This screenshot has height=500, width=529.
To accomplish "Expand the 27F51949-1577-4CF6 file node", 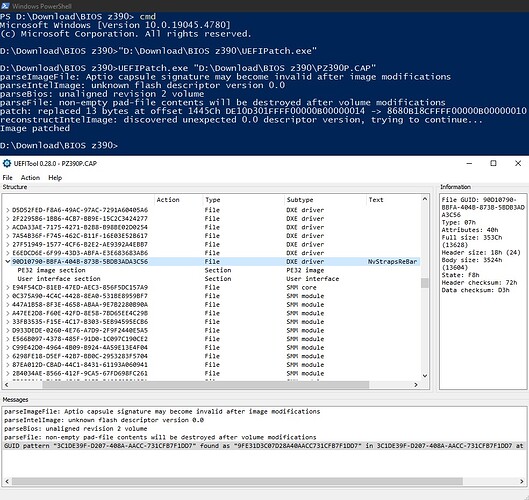I will pyautogui.click(x=8, y=244).
